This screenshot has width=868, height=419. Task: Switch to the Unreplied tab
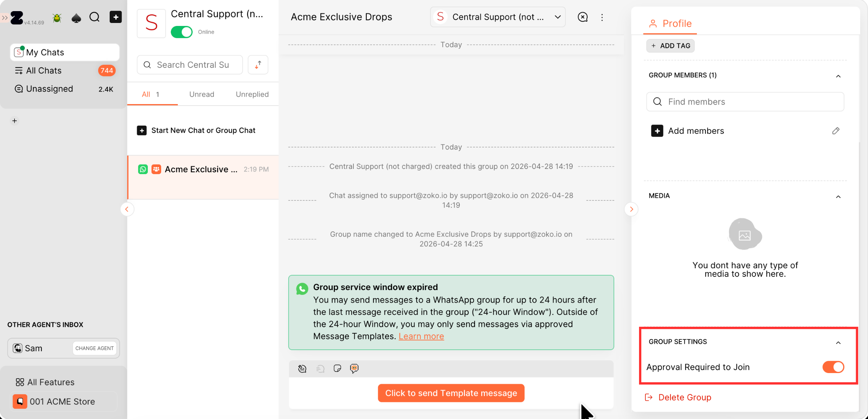(252, 94)
